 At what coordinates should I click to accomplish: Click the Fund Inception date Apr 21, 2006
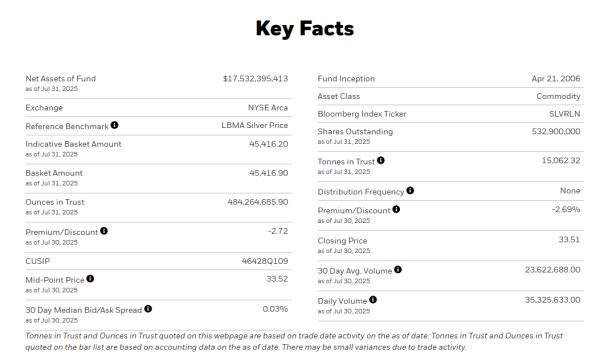(x=556, y=79)
